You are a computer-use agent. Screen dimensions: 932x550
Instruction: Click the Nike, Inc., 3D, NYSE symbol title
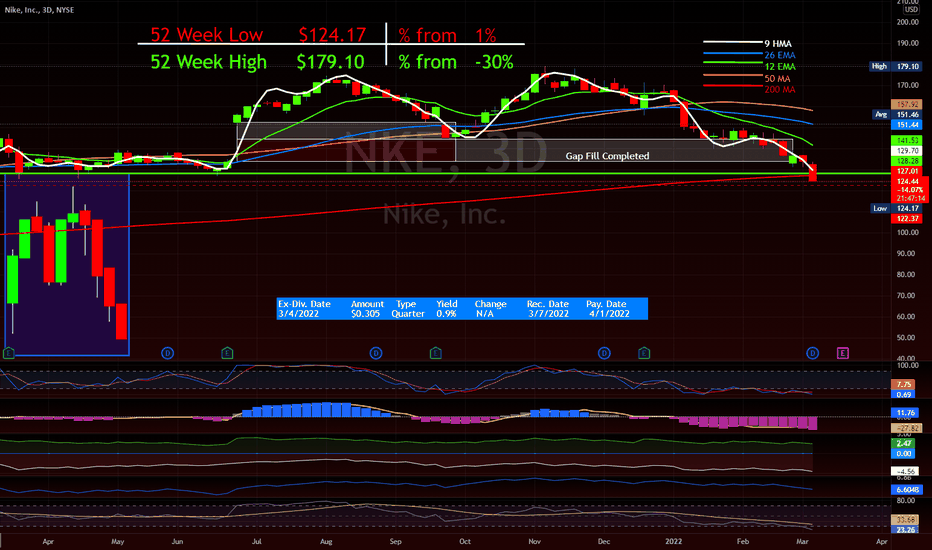39,10
